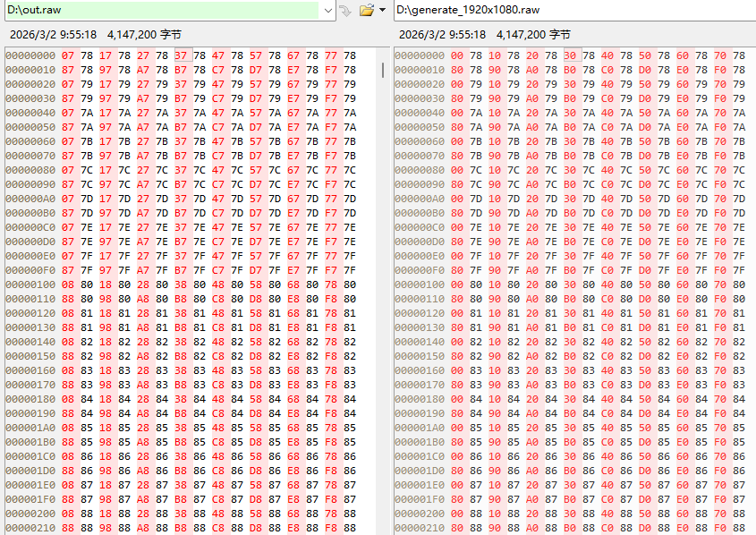Click offset 00000210 in the left pane

[30, 528]
